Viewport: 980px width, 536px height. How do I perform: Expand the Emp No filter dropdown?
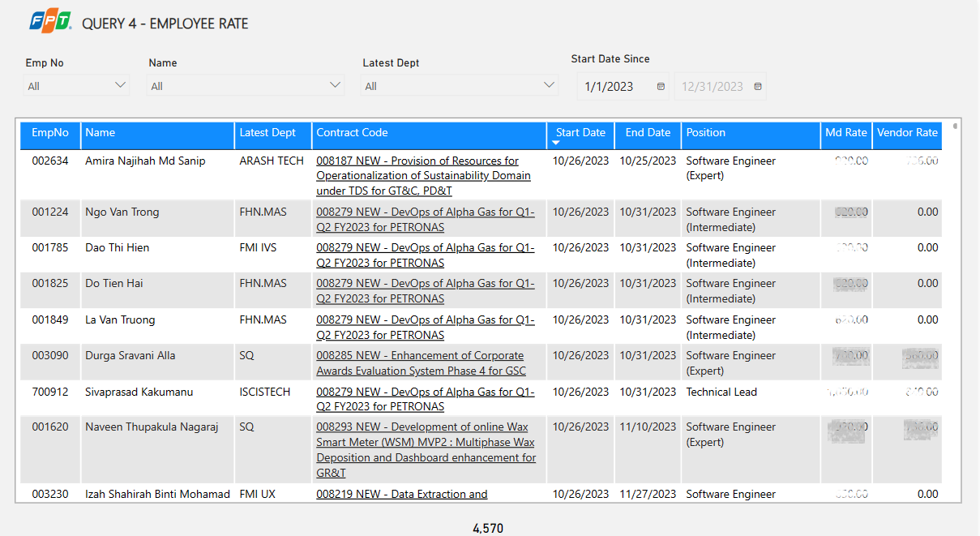coord(121,85)
